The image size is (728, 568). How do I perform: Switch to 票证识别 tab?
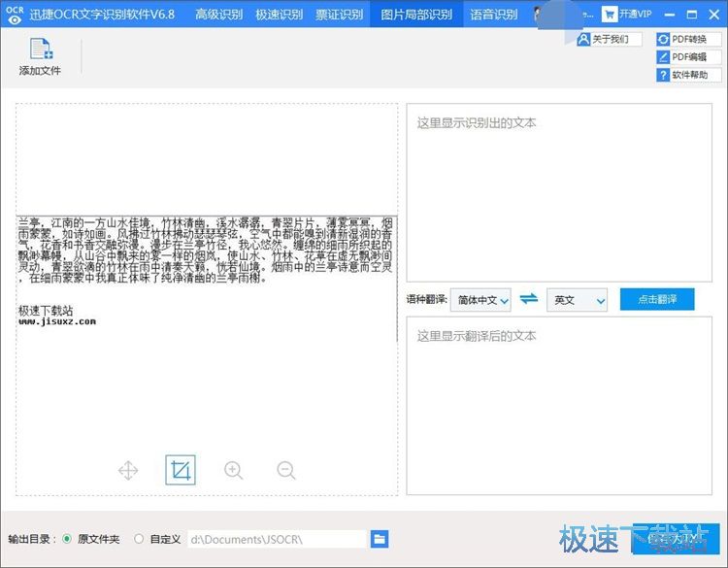[x=340, y=15]
